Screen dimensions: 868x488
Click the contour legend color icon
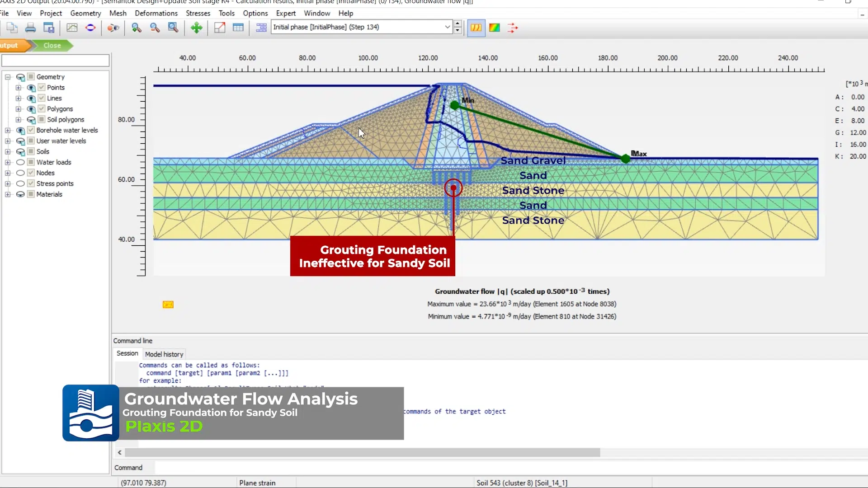[494, 28]
